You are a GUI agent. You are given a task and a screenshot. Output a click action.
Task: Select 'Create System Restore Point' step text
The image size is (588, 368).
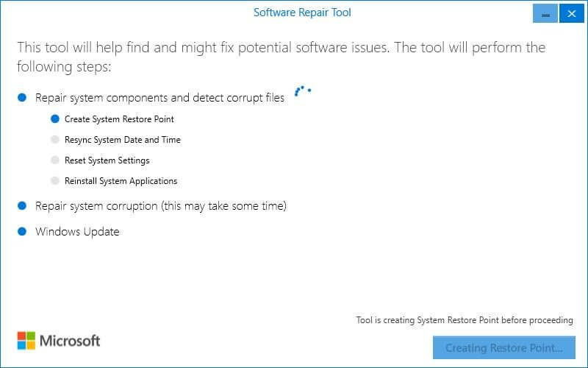[x=119, y=119]
